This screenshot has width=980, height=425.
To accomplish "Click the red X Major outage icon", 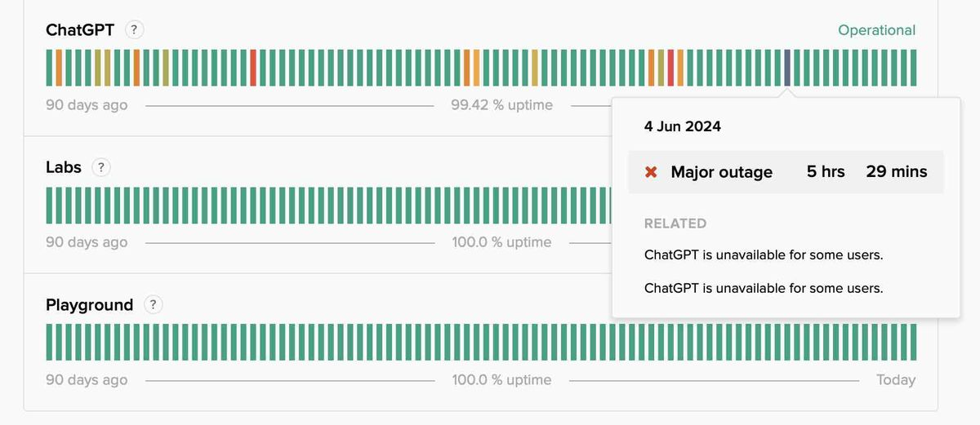I will click(x=651, y=172).
